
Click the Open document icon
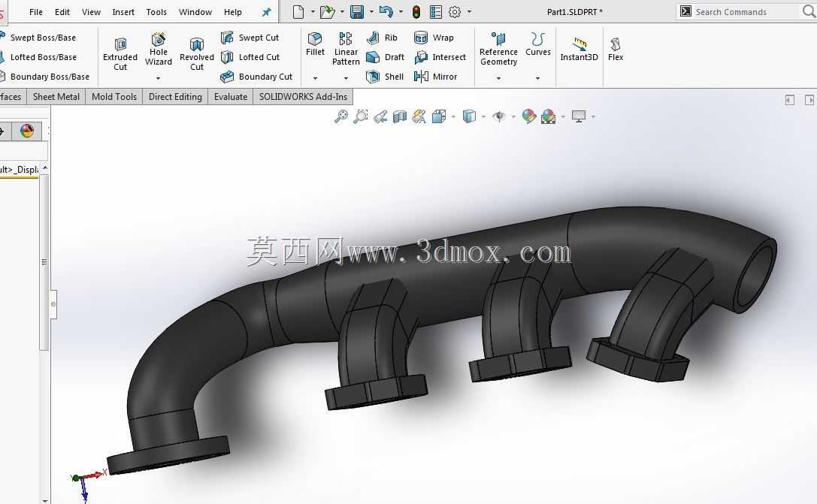click(x=327, y=11)
